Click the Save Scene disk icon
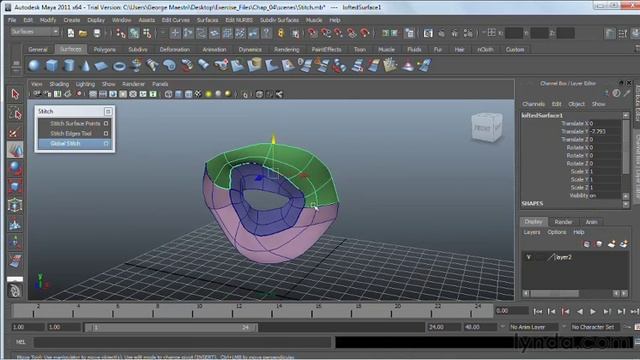This screenshot has width=640, height=360. [97, 33]
